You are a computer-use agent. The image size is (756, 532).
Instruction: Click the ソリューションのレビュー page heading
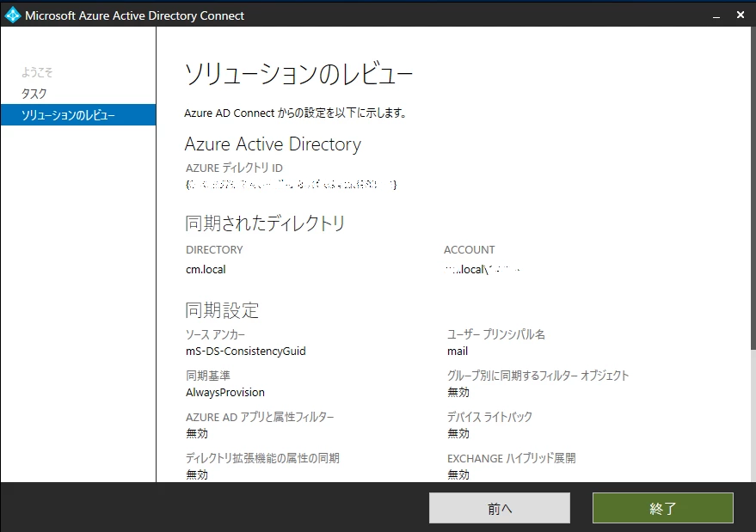click(x=299, y=74)
